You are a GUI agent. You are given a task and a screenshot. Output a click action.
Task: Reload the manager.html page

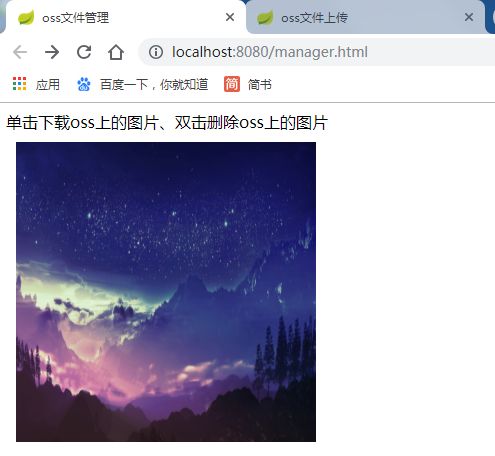84,52
